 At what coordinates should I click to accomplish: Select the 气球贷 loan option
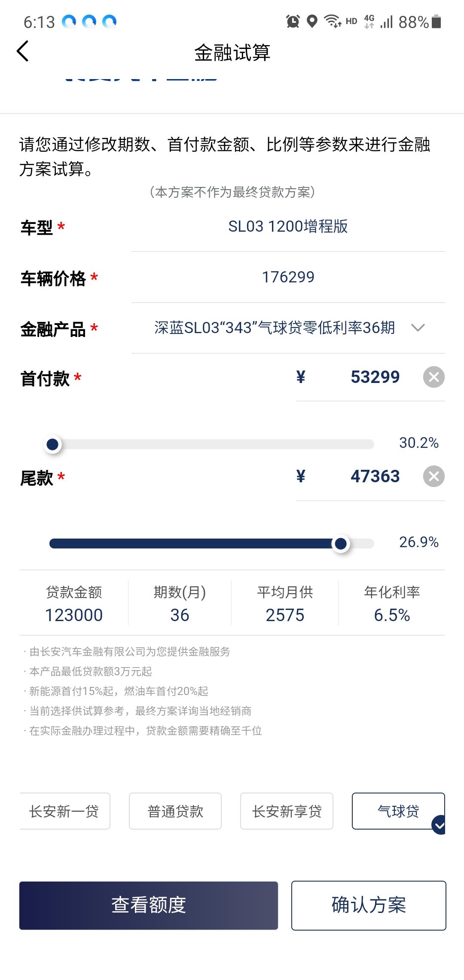(x=398, y=811)
